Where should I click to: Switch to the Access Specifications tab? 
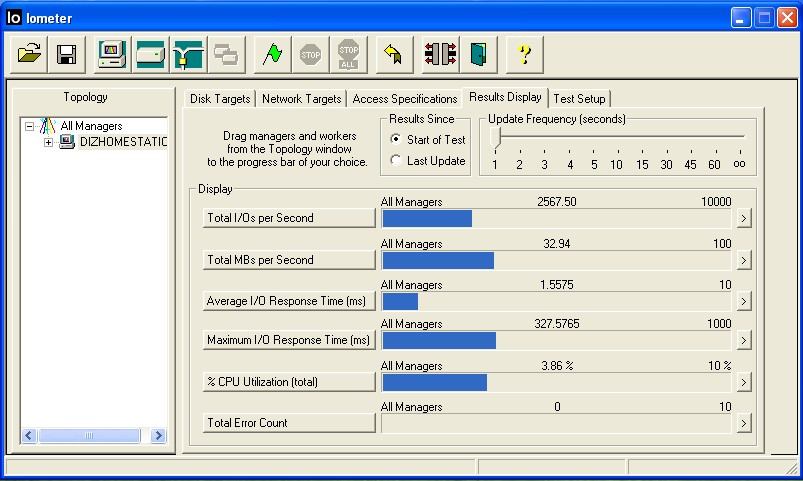click(x=405, y=99)
